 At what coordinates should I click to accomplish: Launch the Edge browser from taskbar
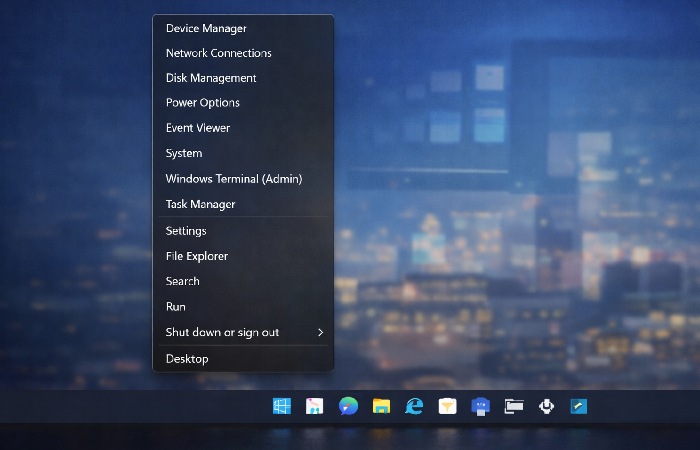pos(414,406)
